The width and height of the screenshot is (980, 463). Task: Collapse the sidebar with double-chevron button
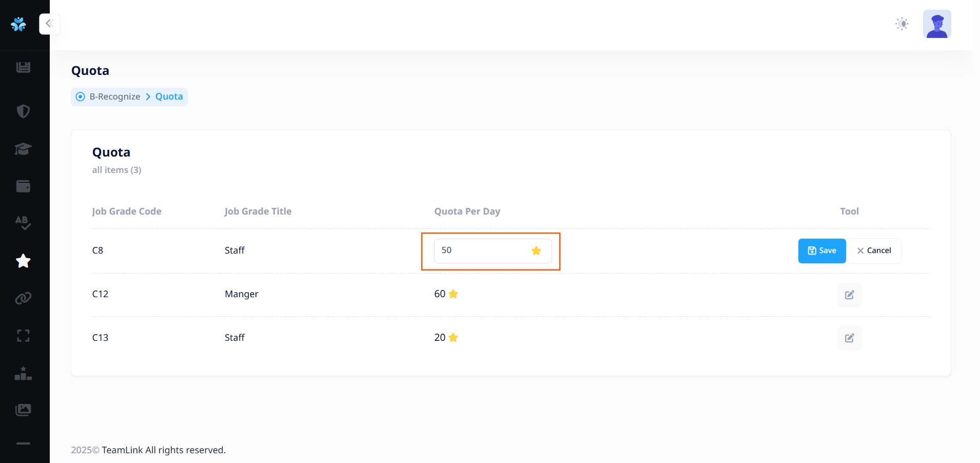(49, 24)
